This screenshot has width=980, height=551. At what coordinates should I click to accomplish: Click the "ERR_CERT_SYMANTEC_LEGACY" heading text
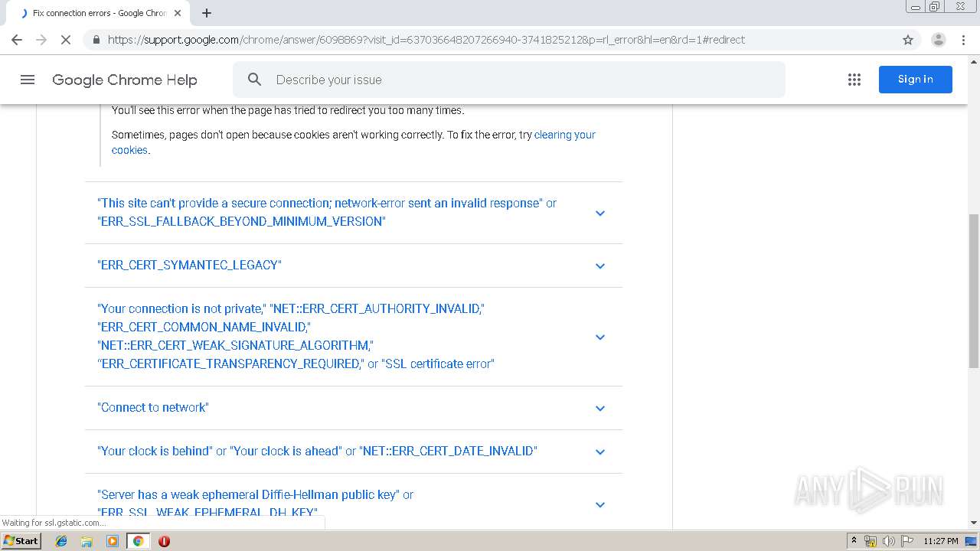[x=189, y=265]
